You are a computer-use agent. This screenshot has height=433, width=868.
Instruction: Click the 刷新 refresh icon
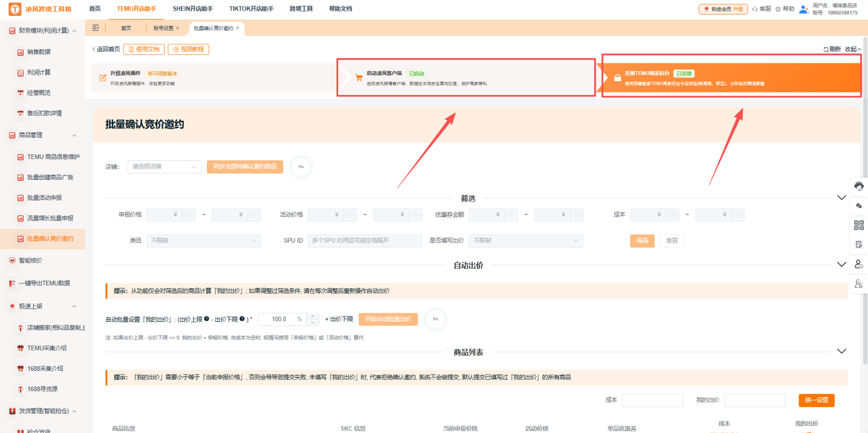(826, 49)
